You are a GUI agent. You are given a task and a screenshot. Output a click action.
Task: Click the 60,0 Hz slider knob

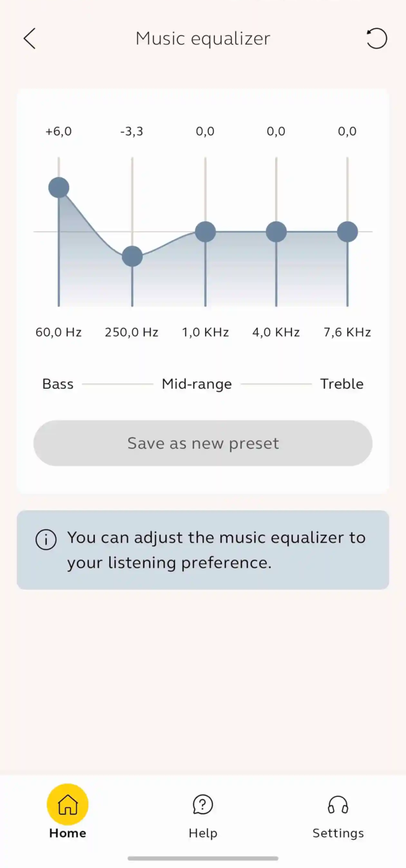pyautogui.click(x=59, y=188)
